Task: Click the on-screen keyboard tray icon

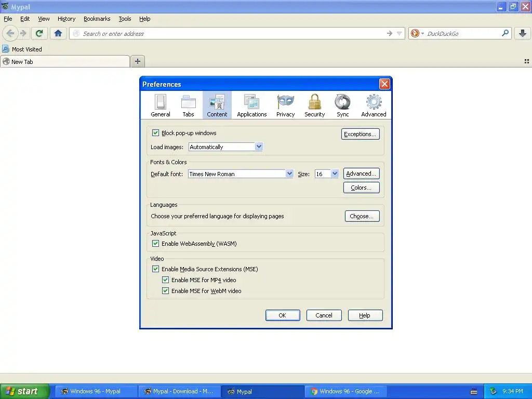Action: click(474, 392)
